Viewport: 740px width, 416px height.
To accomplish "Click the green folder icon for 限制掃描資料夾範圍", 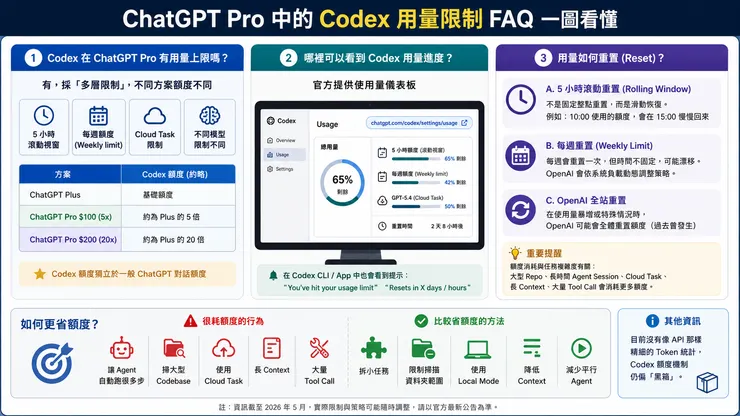I will pyautogui.click(x=423, y=349).
